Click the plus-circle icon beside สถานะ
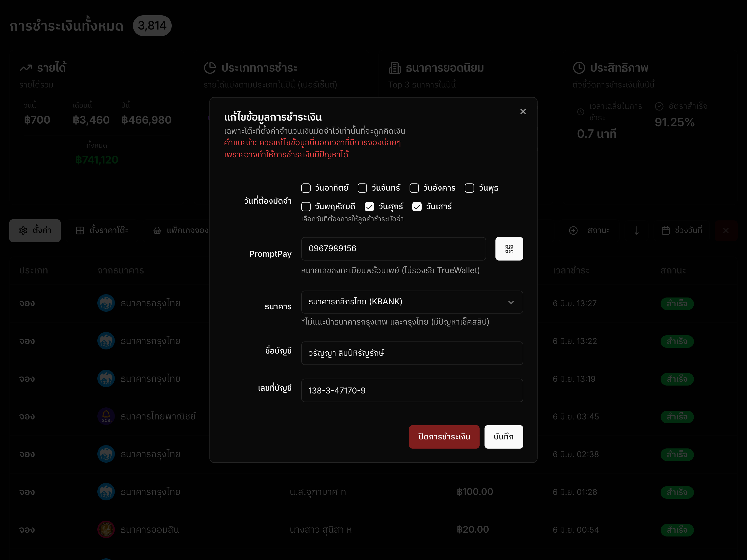 (x=573, y=231)
